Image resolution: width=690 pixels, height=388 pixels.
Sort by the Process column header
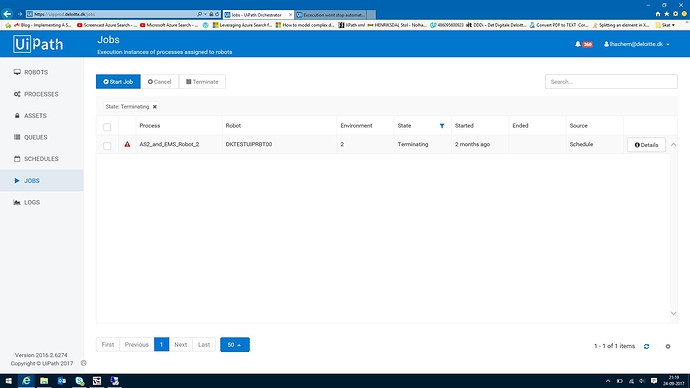pos(150,126)
